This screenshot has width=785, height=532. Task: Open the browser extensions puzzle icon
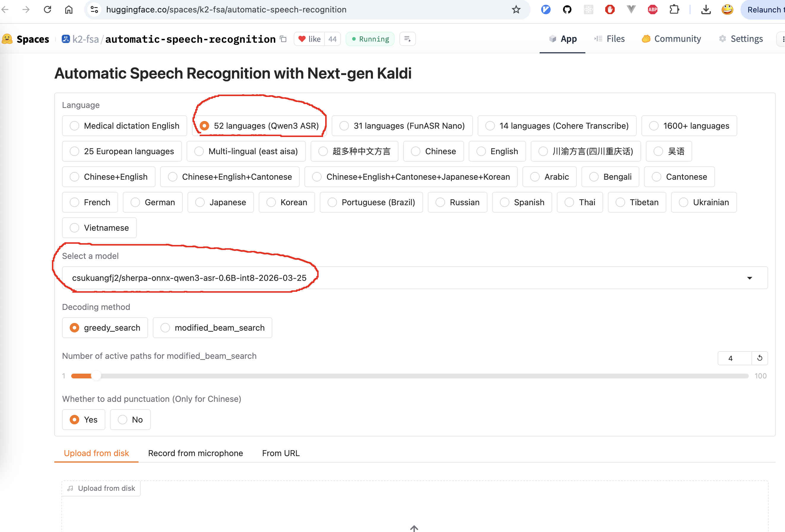tap(674, 9)
